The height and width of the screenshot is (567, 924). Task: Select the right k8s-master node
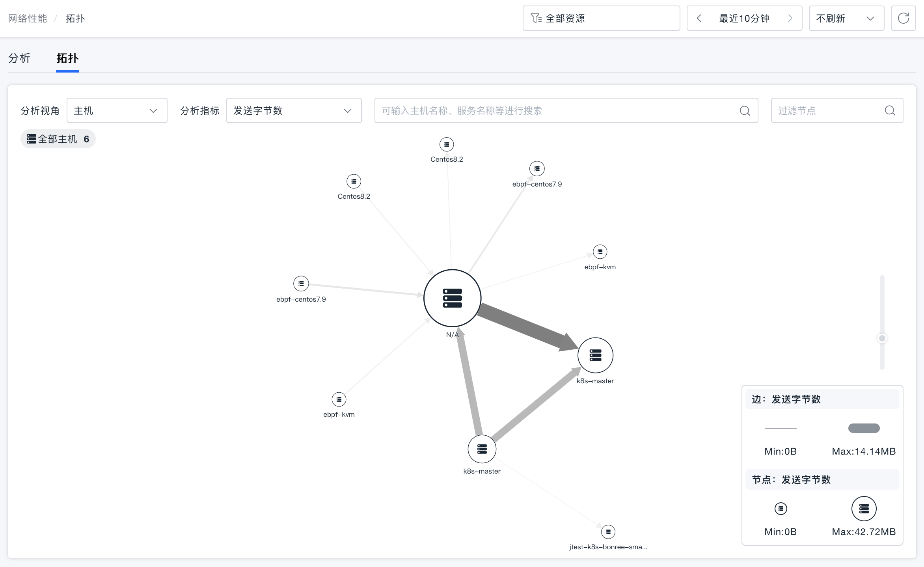point(595,355)
